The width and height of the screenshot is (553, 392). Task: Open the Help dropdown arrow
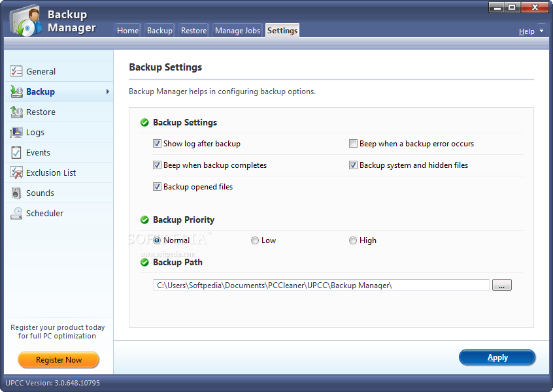541,31
